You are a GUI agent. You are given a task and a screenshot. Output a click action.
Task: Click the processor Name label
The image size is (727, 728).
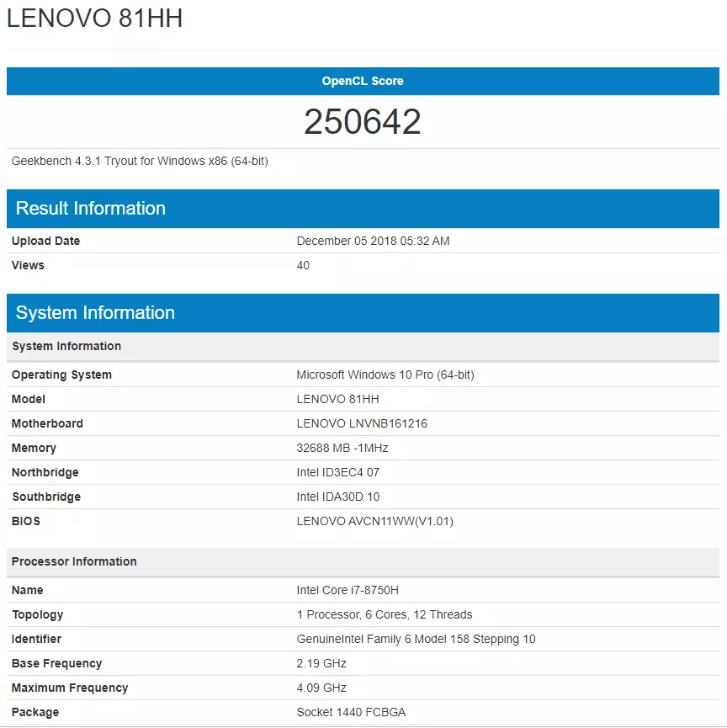click(x=28, y=591)
